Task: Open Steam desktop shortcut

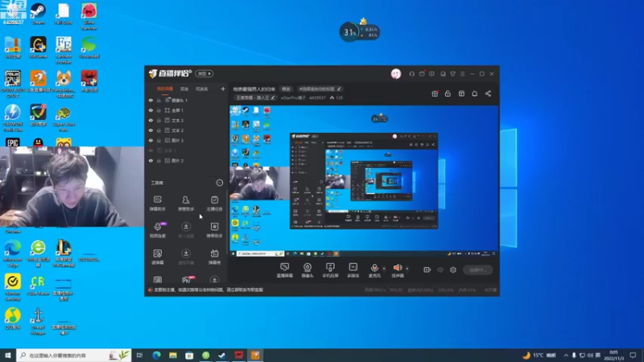Action: (x=38, y=14)
